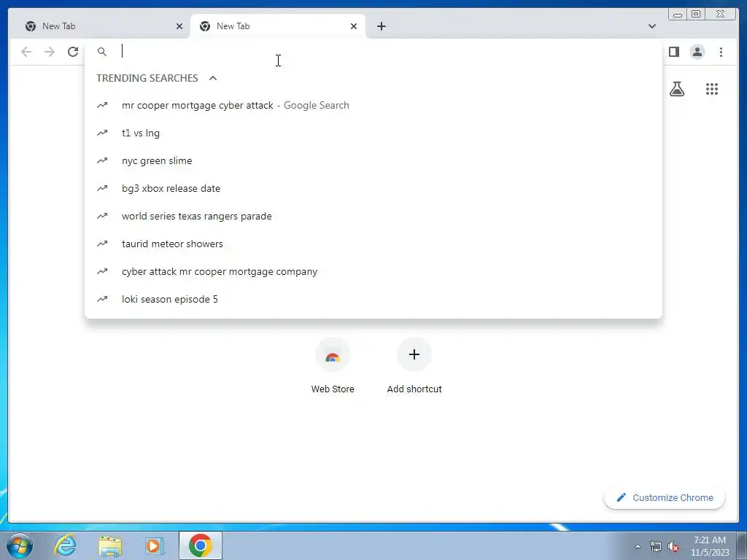Click the trending arrow icon beside t1 vs lng
Viewport: 747px width, 560px height.
[102, 133]
